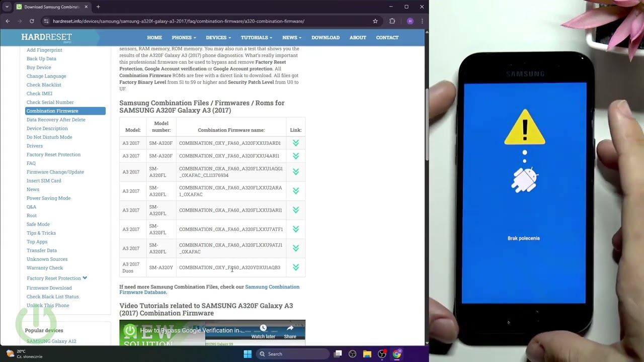Go to HOME in navigation bar
The width and height of the screenshot is (644, 362).
click(154, 37)
